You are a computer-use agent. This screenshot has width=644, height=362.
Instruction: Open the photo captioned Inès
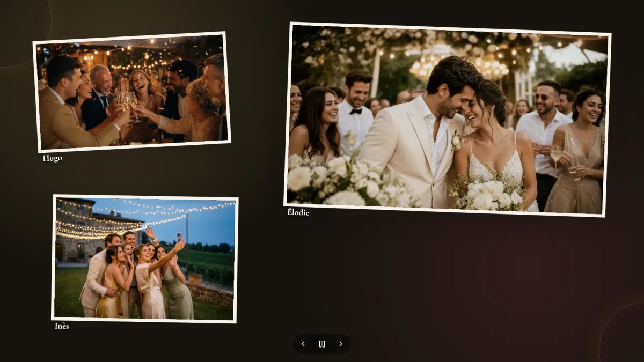click(145, 259)
